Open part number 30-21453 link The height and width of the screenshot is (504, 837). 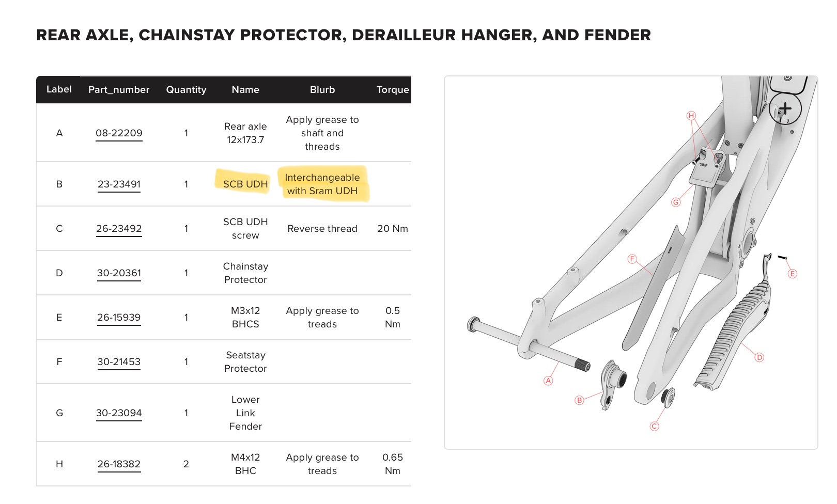pos(119,362)
